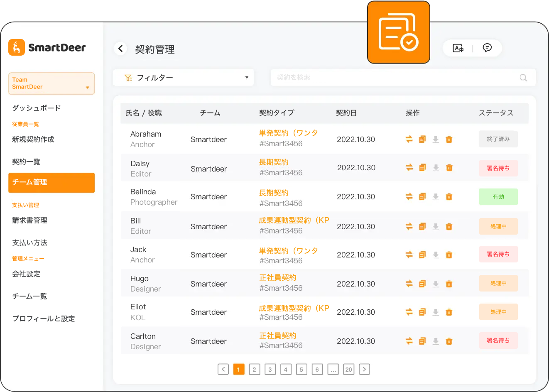The width and height of the screenshot is (549, 392).
Task: Click the 署名待ち status badge for Carlton
Action: coord(498,340)
